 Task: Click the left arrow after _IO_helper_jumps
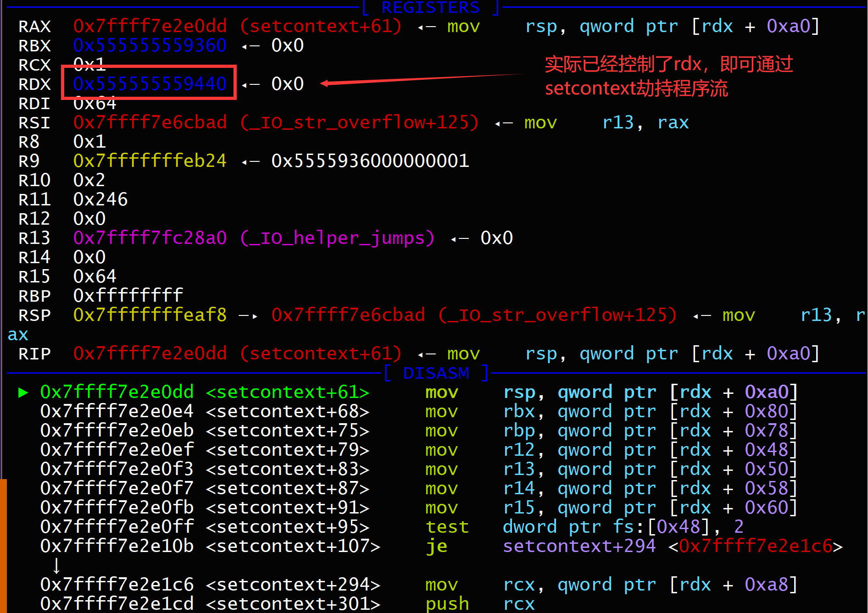[459, 239]
